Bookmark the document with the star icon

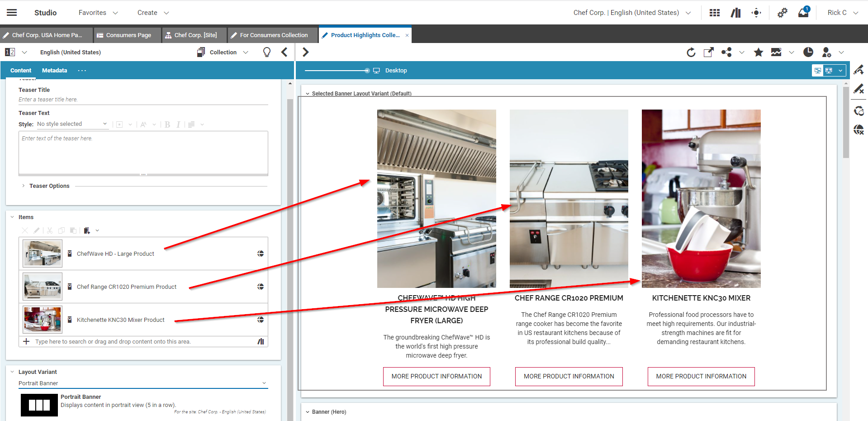click(759, 53)
